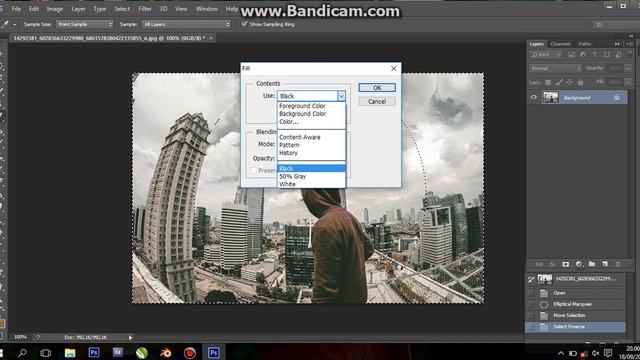Open the status bar info arrow
640x360 pixels.
[x=130, y=338]
